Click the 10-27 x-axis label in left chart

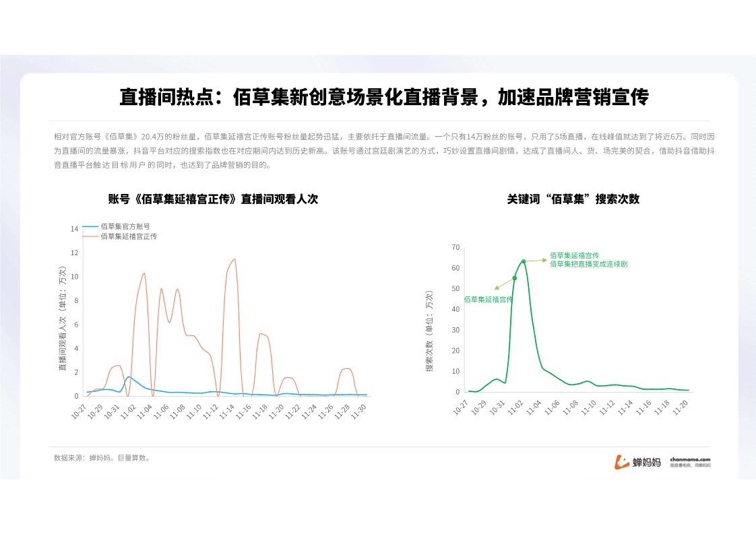[80, 411]
